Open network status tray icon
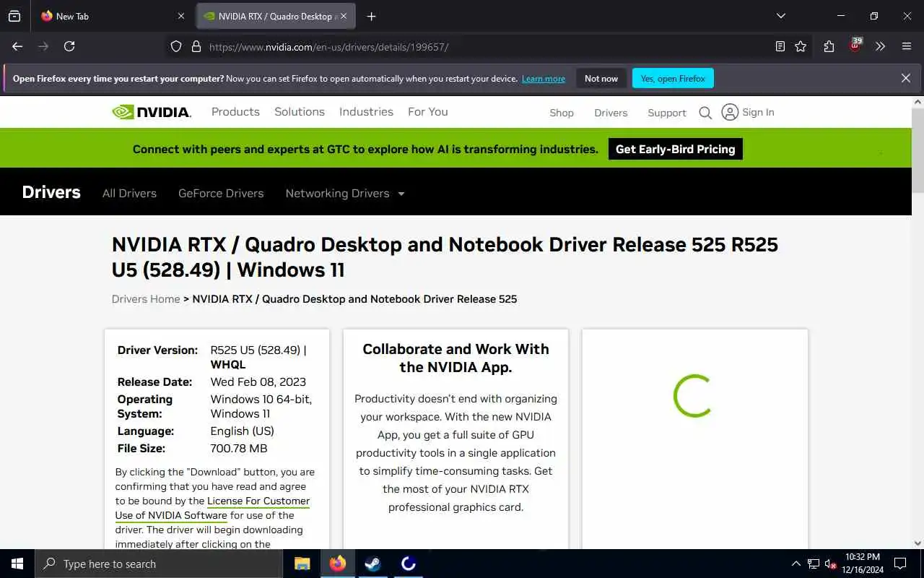This screenshot has height=578, width=924. [x=814, y=564]
